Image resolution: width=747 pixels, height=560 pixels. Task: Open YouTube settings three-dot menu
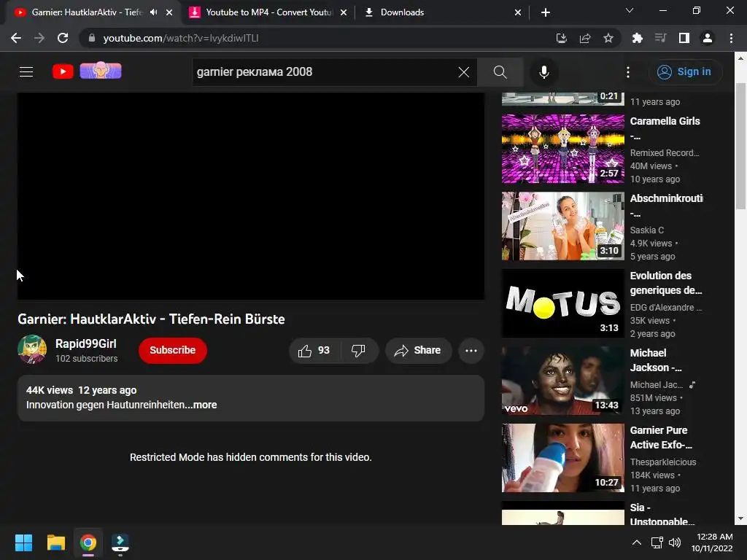pyautogui.click(x=628, y=72)
